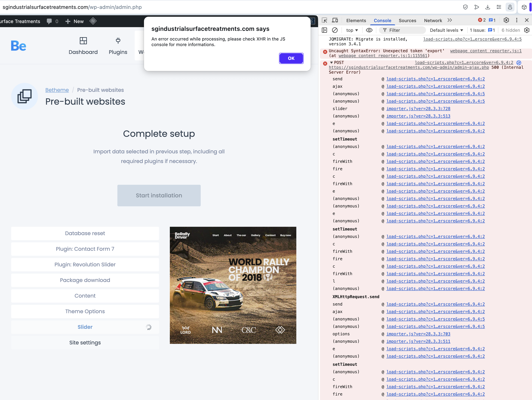Toggle device toolbar icon in DevTools

tap(335, 20)
